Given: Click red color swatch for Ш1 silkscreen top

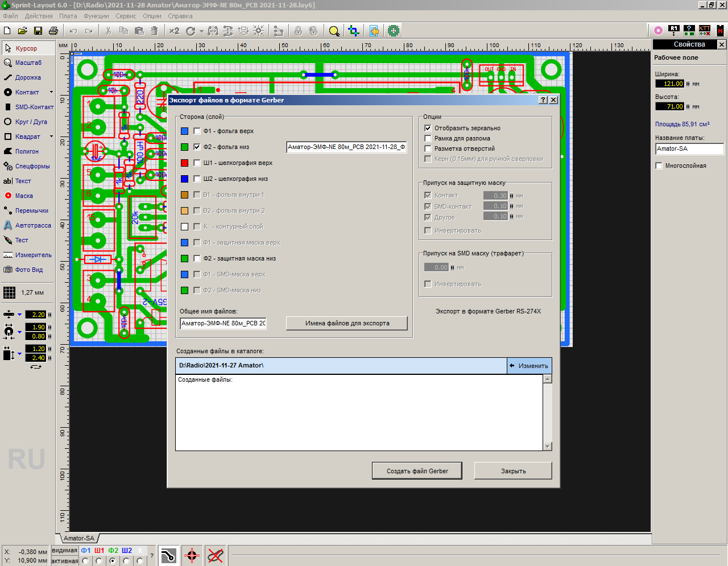Looking at the screenshot, I should [184, 163].
